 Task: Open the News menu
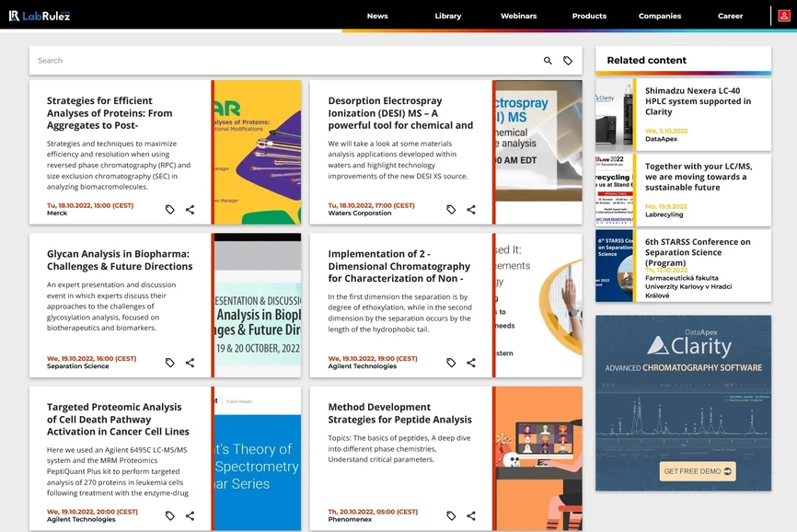point(377,16)
